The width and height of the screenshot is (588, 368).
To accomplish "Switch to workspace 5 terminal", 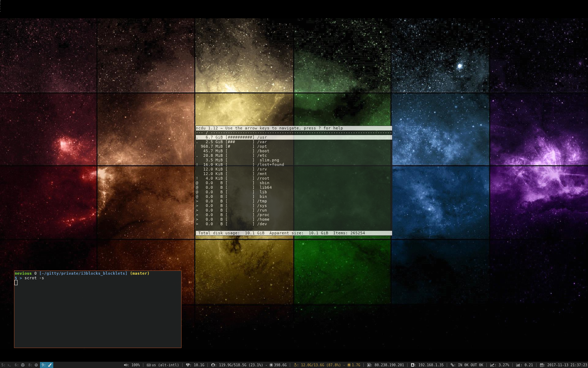I will [x=6, y=365].
